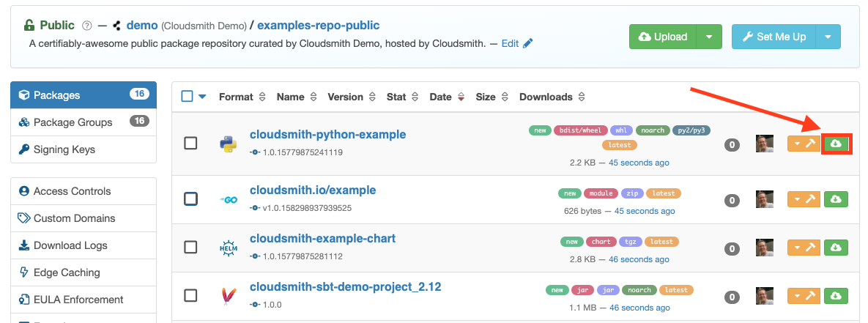Sort packages by Version column
Viewport: 868px width, 323px height.
click(352, 97)
